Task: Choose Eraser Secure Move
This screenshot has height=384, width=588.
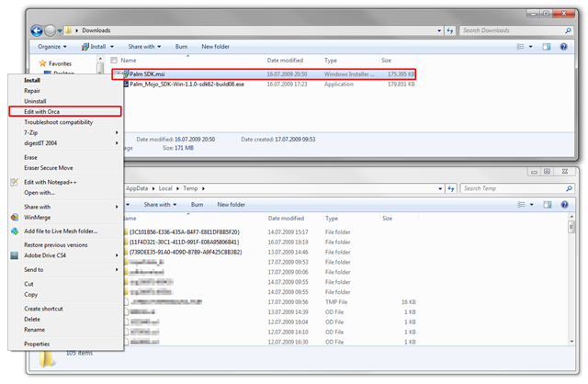Action: click(65, 168)
